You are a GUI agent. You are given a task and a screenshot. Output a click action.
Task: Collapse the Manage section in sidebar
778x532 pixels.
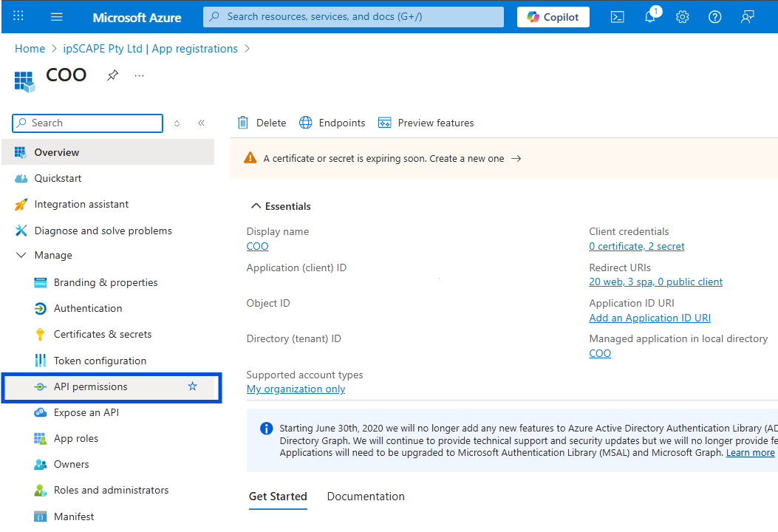coord(21,255)
